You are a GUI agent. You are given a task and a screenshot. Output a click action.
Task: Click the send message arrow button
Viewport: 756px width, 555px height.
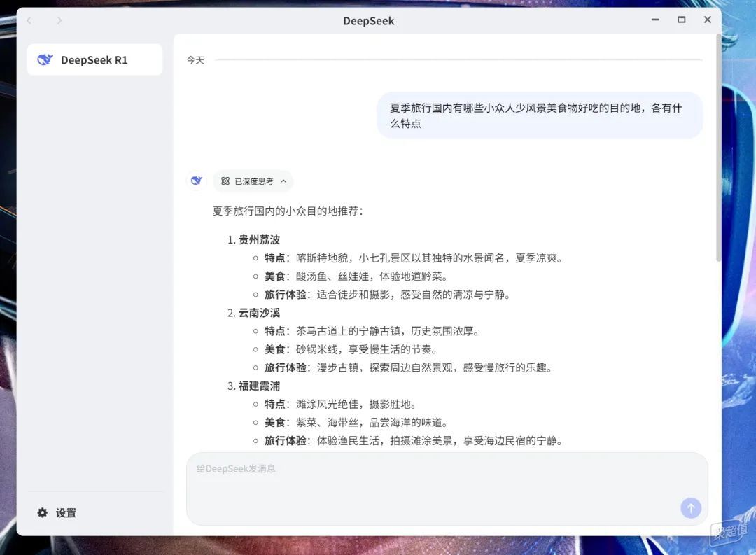click(691, 507)
